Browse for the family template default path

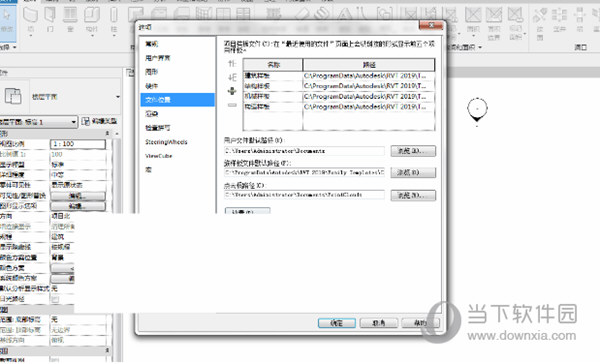click(413, 173)
